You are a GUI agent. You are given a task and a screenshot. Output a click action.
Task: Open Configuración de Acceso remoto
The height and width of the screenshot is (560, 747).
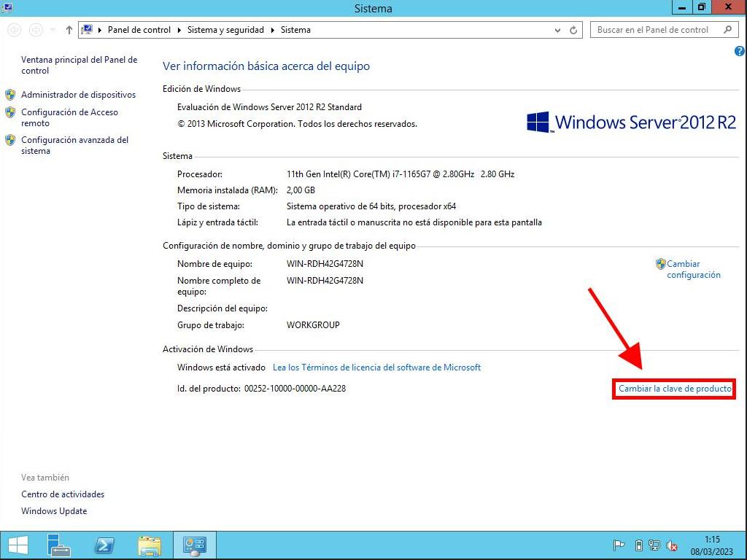pyautogui.click(x=69, y=117)
